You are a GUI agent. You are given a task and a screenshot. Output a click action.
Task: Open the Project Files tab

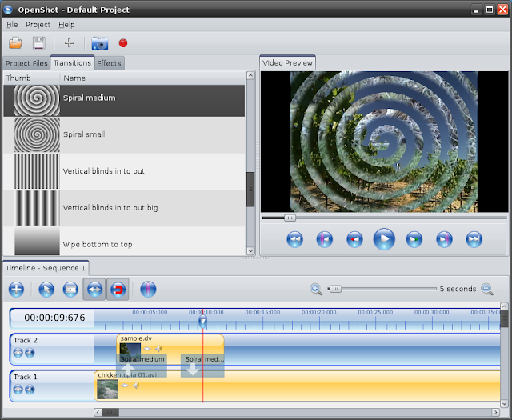(26, 63)
